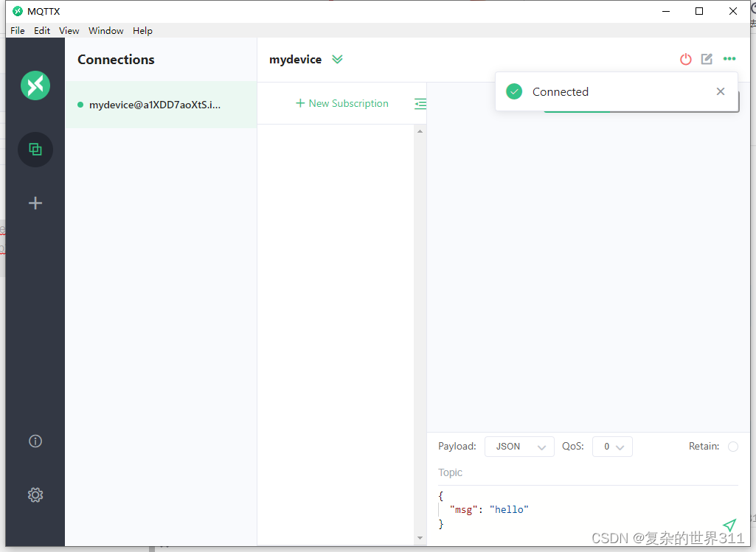Open the three-dots more menu
The image size is (756, 552).
tap(729, 59)
